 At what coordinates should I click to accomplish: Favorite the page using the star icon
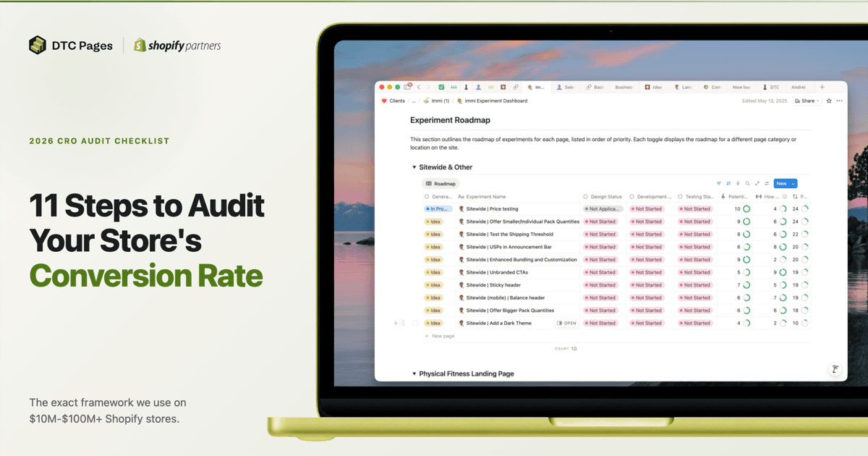tap(830, 101)
